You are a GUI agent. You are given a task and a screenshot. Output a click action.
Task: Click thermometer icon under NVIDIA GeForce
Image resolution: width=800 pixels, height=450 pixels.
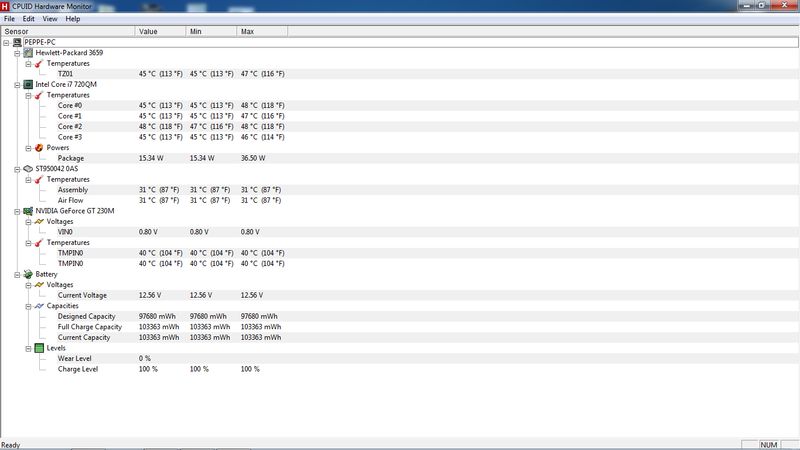coord(39,242)
